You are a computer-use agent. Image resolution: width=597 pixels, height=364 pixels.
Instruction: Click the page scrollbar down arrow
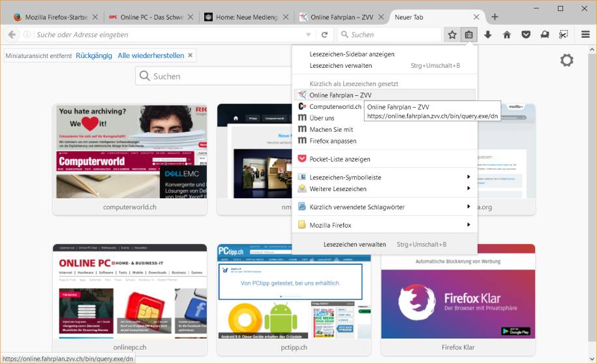coord(592,359)
